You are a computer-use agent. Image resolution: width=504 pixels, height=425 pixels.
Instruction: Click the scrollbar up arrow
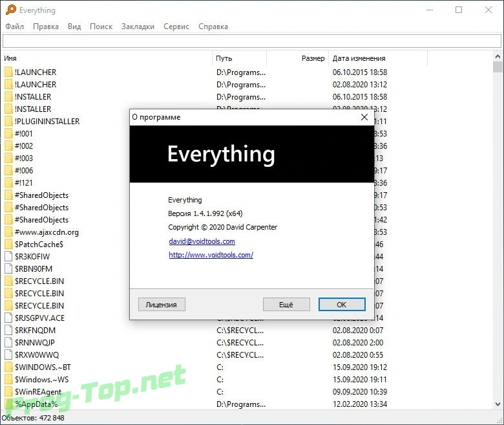click(498, 57)
